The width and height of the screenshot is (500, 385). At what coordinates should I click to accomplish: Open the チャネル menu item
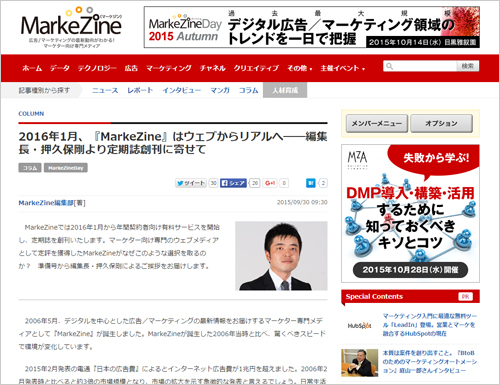coord(212,68)
